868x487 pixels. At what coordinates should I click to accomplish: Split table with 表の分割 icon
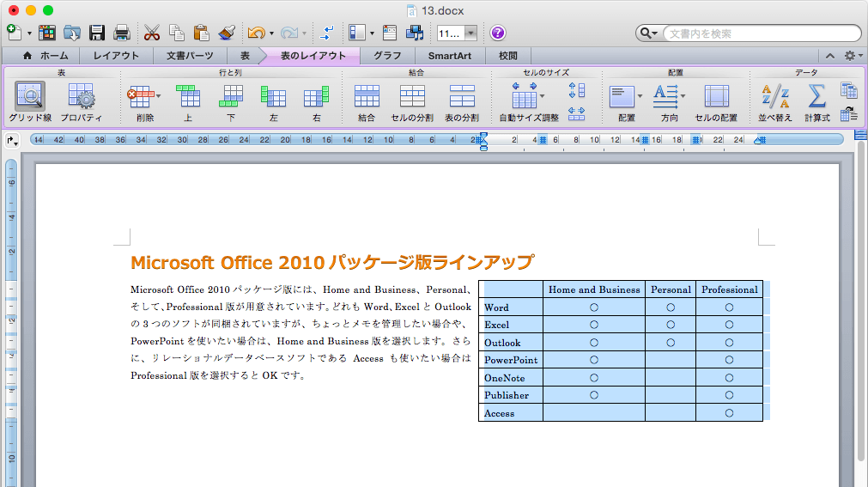[462, 102]
